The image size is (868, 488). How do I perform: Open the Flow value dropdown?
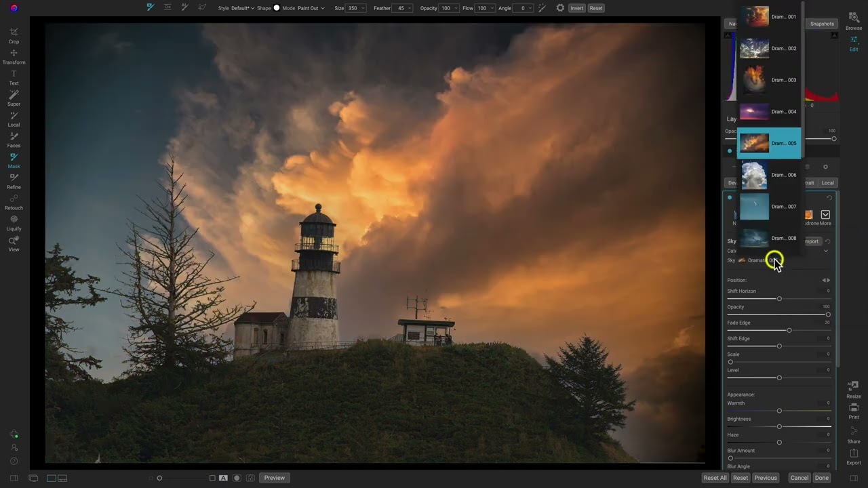486,8
